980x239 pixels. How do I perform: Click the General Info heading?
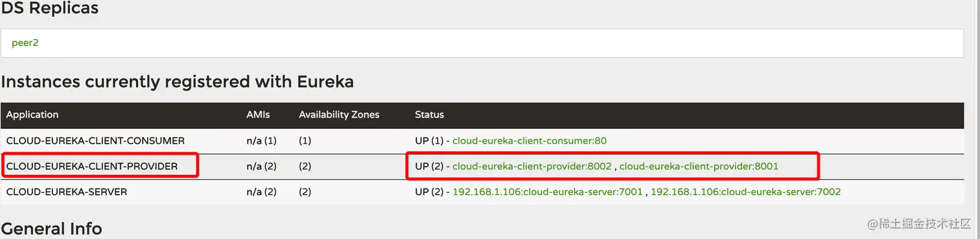click(x=52, y=229)
